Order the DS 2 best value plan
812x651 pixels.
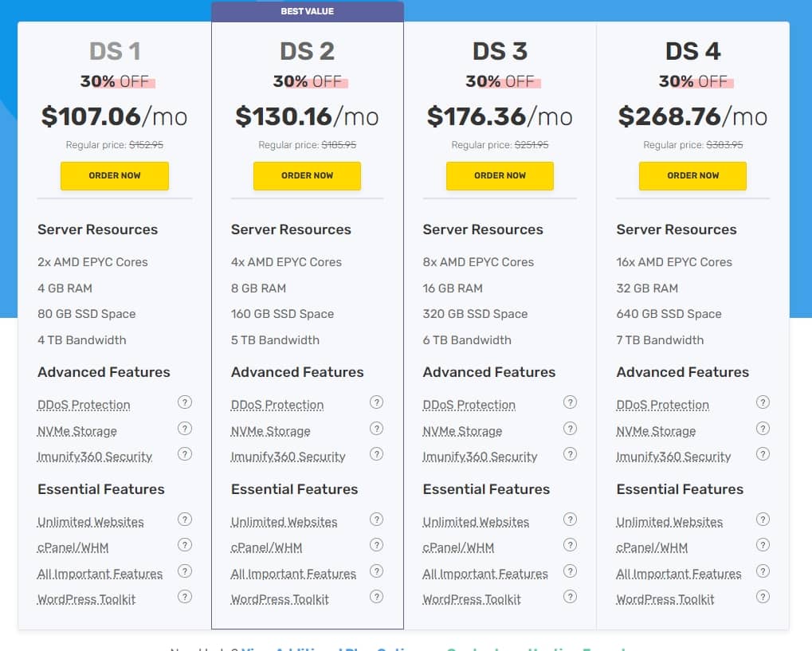(307, 175)
